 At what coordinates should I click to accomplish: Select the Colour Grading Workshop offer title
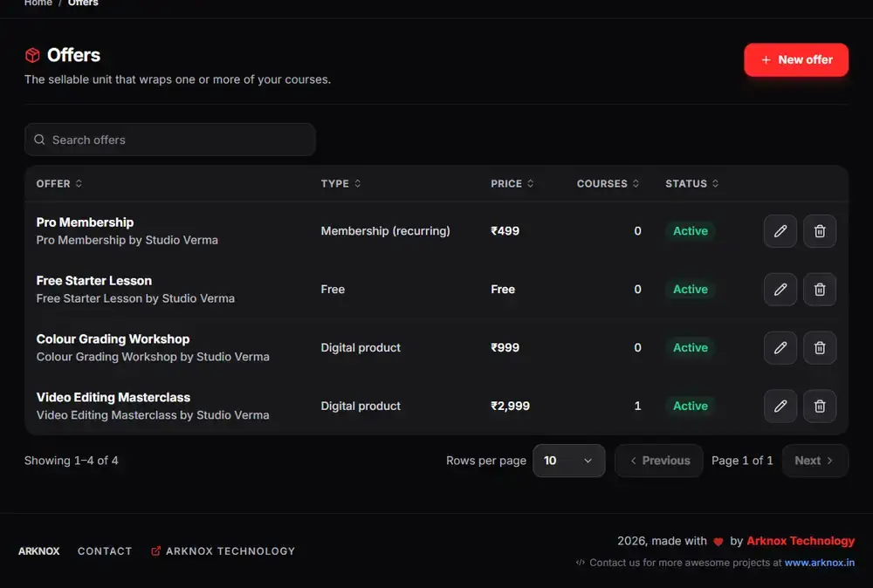113,339
